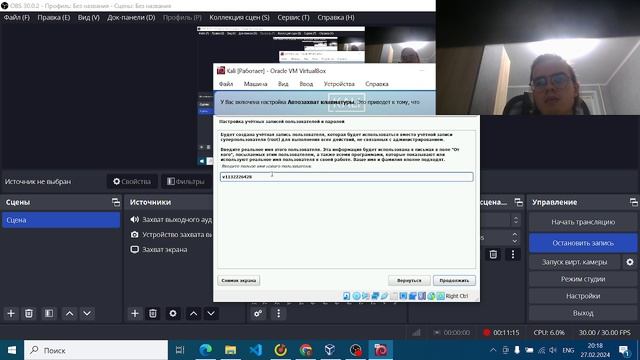Click Вернуться in Kali installer
This screenshot has width=640, height=360.
(x=409, y=280)
